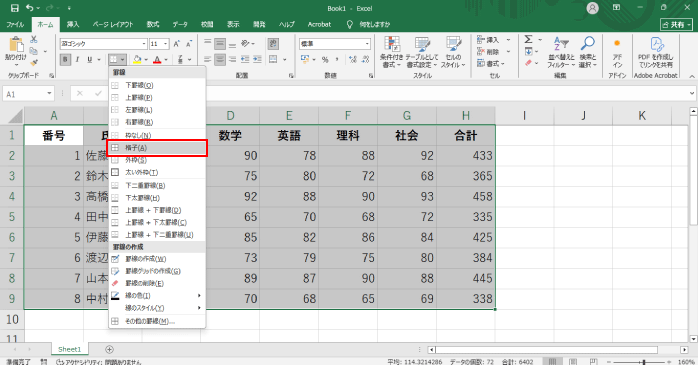This screenshot has height=365, width=698.
Task: Select thick outside border 太い外枠
Action: pos(157,172)
